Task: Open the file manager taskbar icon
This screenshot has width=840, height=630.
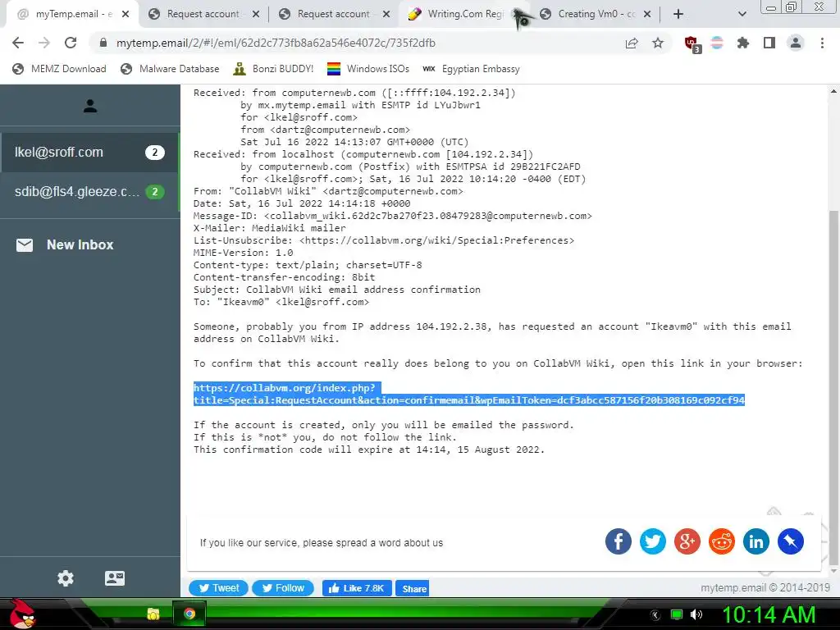Action: coord(153,614)
